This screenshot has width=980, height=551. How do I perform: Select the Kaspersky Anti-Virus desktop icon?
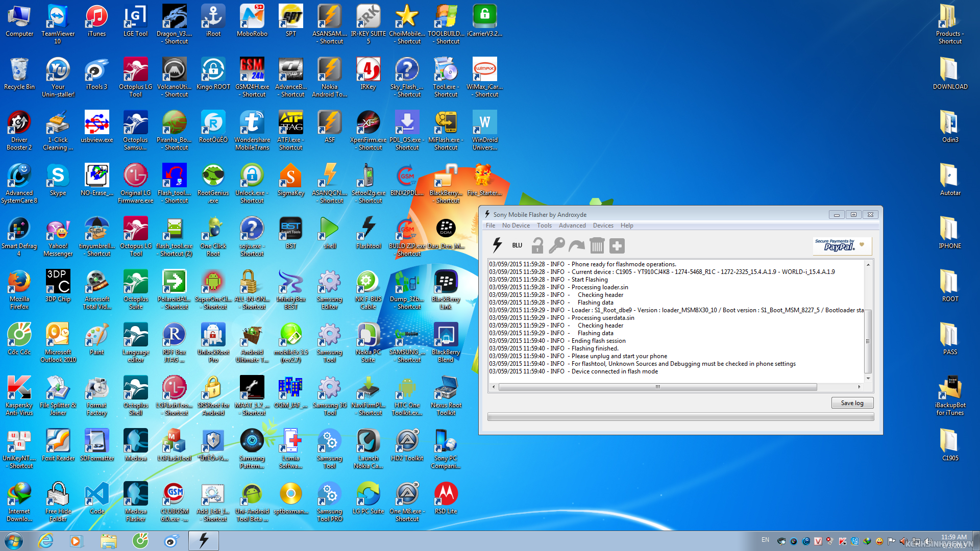pos(19,395)
